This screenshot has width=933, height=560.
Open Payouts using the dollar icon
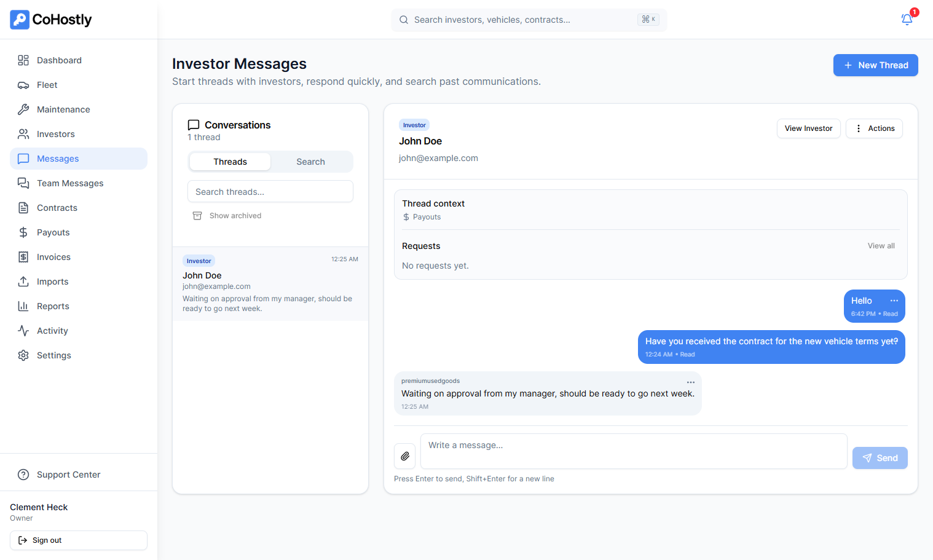pos(23,232)
